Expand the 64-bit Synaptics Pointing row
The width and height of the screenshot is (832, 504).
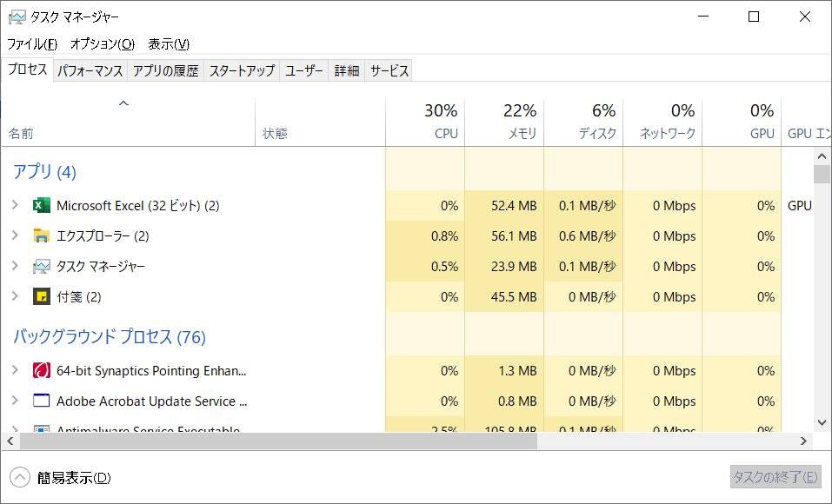(x=15, y=370)
